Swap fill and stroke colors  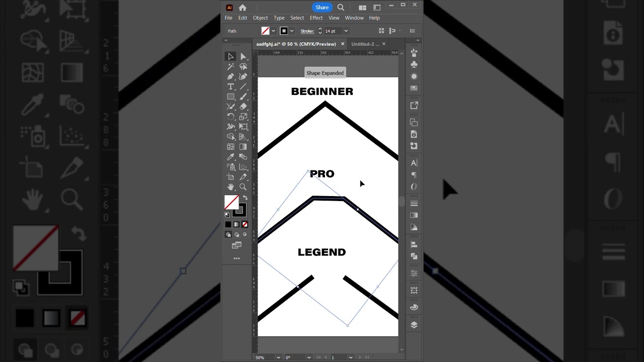click(245, 198)
